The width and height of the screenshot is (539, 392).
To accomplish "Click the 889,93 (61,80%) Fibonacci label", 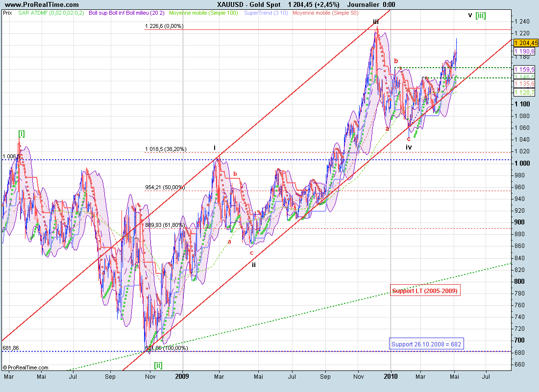I will point(165,225).
